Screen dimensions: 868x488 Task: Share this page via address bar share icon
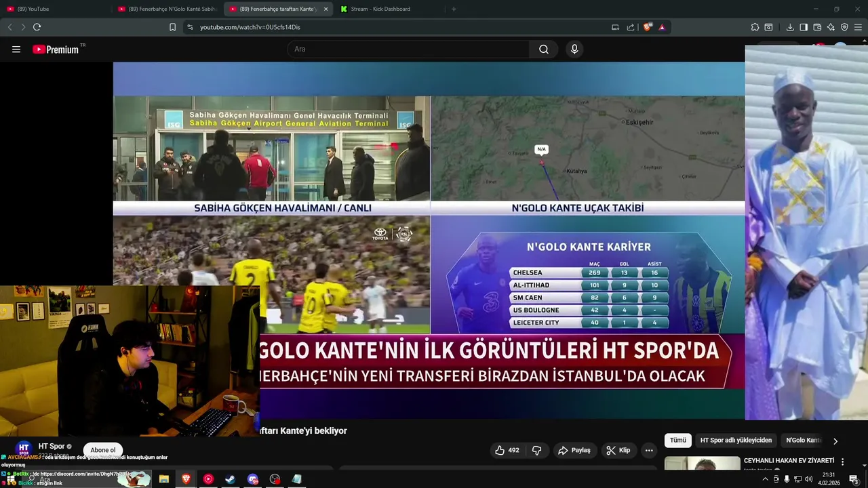tap(631, 27)
